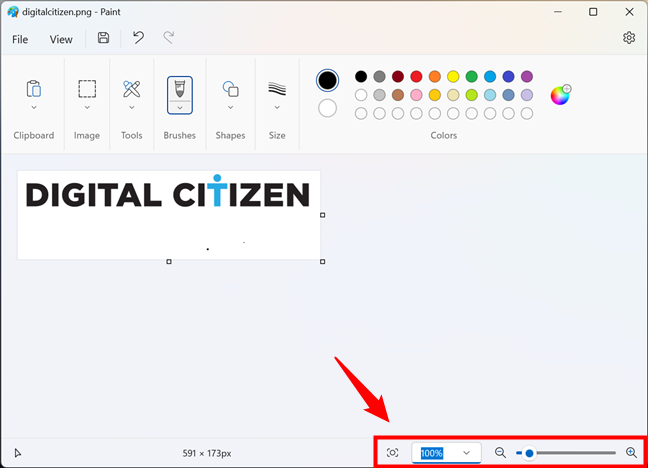Click the cursor position pointer icon
This screenshot has height=468, width=648.
(x=18, y=453)
